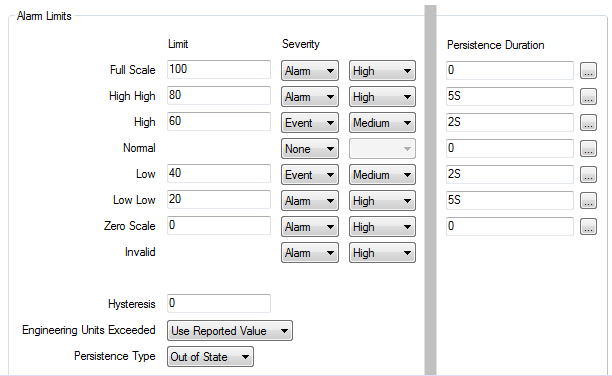This screenshot has width=612, height=376.
Task: Open the Low row Medium priority dropdown
Action: 382,175
